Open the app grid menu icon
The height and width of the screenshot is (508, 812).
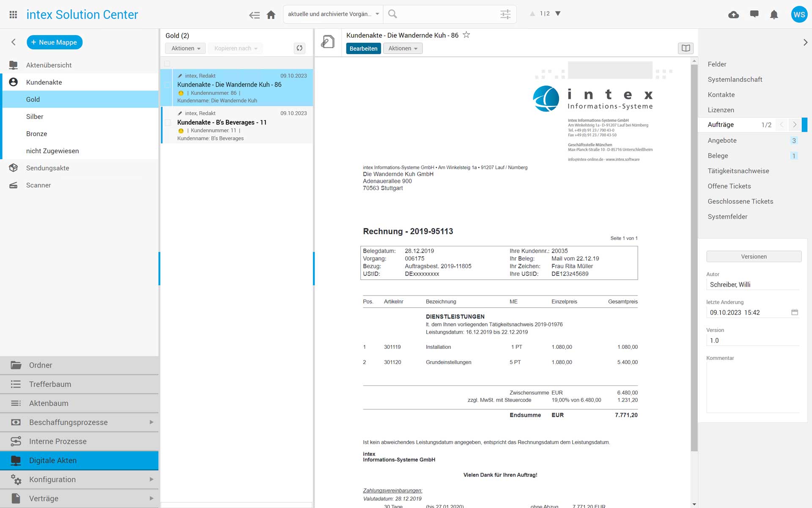pos(13,14)
